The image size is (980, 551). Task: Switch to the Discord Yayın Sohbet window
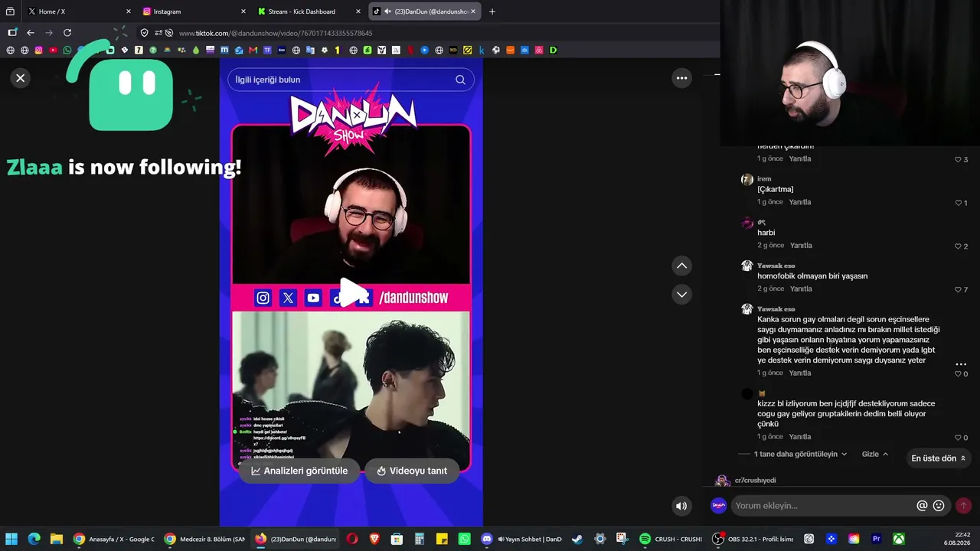pos(521,539)
